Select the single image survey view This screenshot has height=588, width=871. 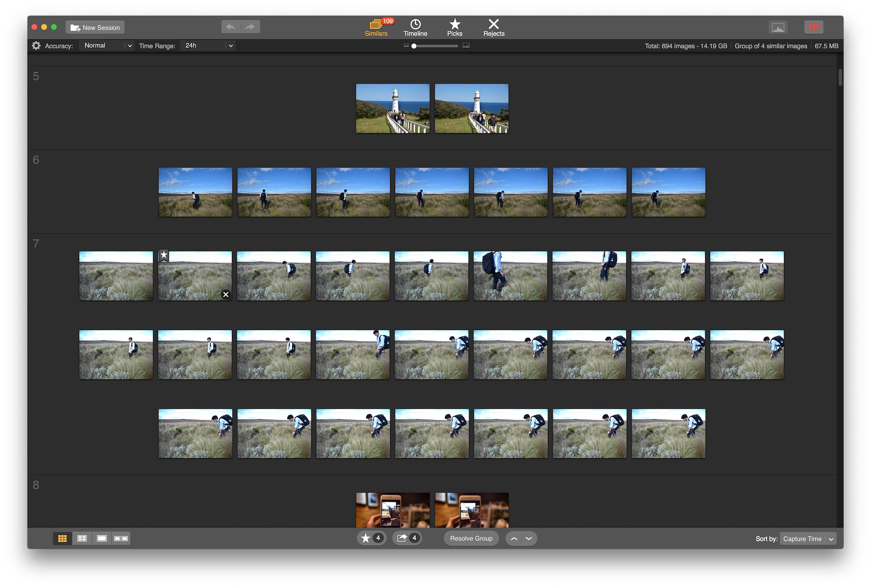101,538
